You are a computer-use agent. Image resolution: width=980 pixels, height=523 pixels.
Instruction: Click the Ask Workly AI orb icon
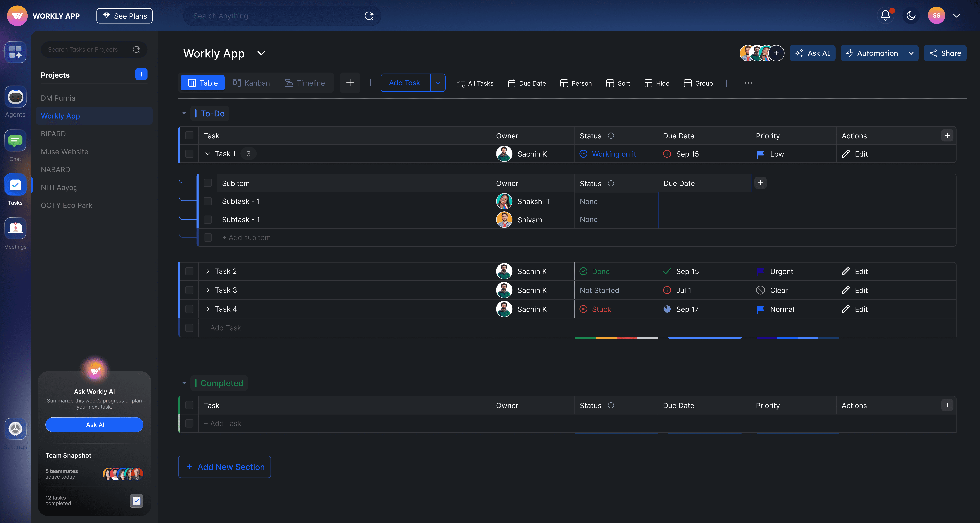[x=95, y=370]
